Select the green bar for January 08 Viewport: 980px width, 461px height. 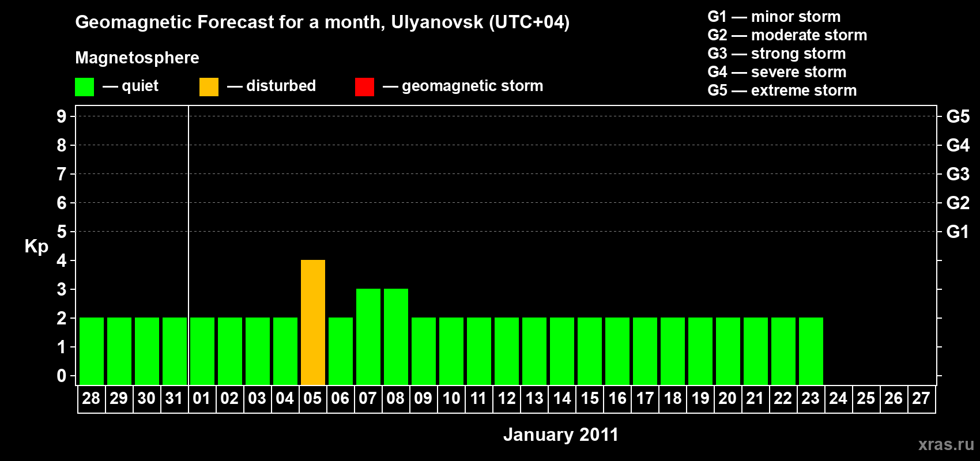(x=396, y=337)
